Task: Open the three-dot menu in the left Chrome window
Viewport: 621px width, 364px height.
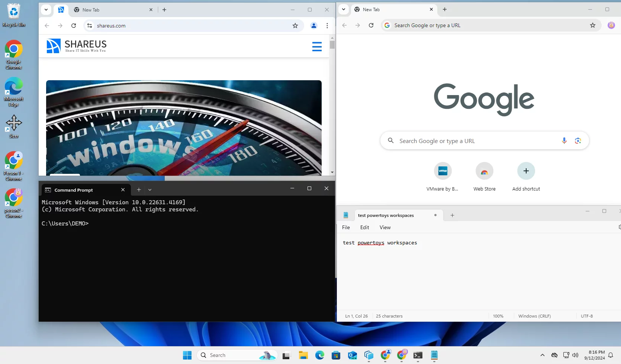Action: coord(327,26)
